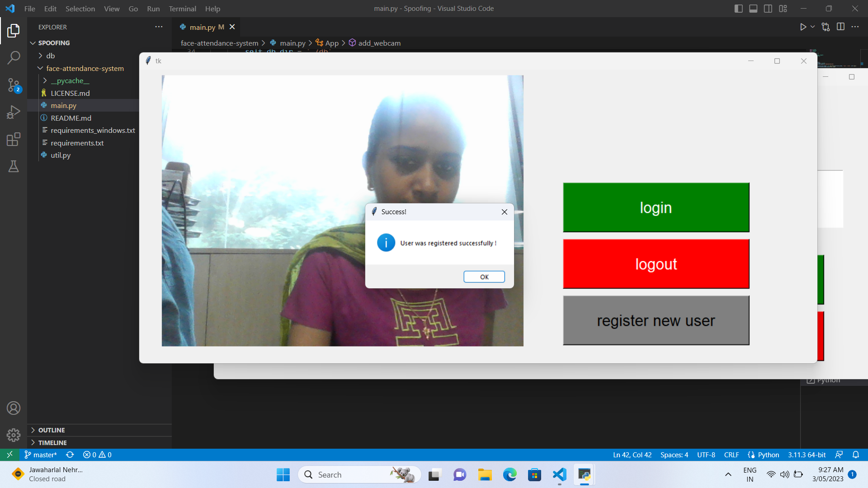Viewport: 868px width, 488px height.
Task: Expand the OUTLINE section
Action: click(52, 430)
